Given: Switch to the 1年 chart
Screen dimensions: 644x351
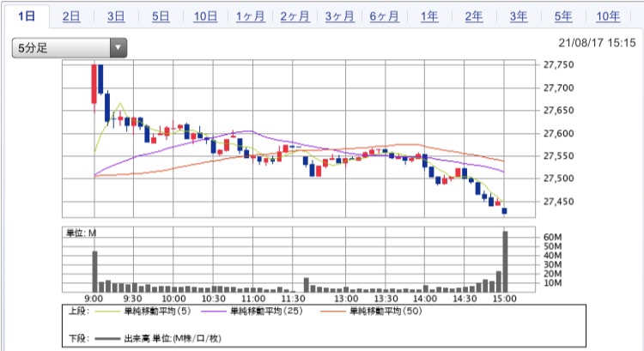Looking at the screenshot, I should (x=429, y=16).
